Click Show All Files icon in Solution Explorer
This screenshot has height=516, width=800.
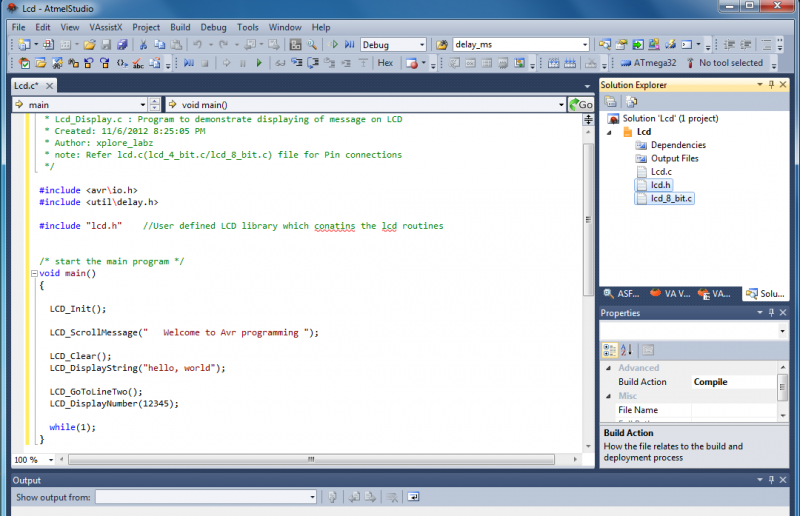pyautogui.click(x=632, y=102)
